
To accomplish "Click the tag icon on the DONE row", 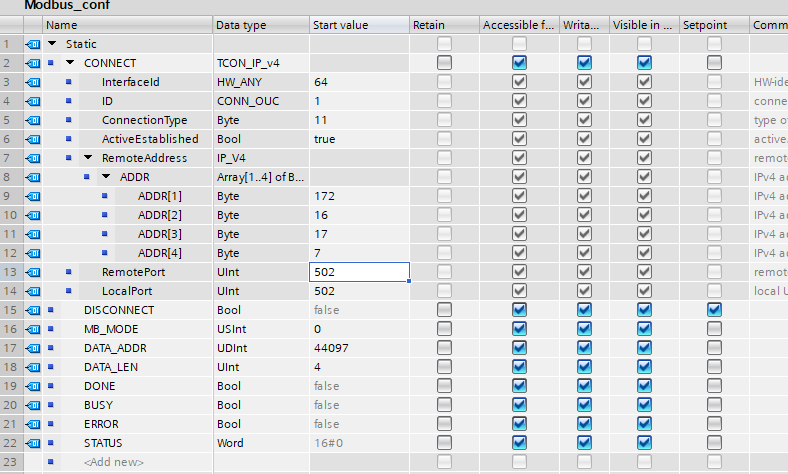I will pos(33,386).
